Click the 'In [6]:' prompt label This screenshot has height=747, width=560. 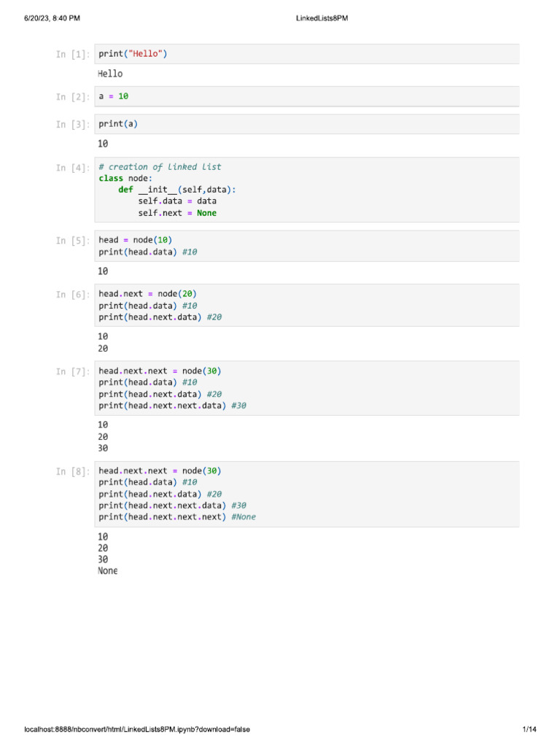point(73,295)
